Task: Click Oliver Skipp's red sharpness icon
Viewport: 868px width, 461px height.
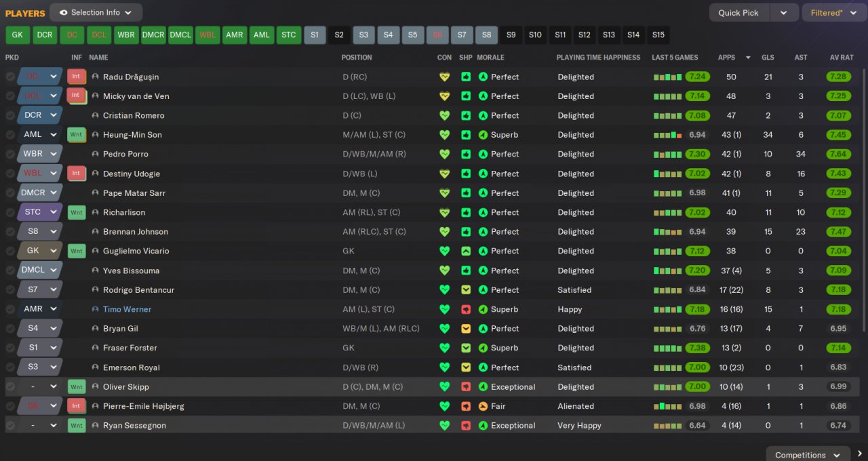Action: [466, 387]
